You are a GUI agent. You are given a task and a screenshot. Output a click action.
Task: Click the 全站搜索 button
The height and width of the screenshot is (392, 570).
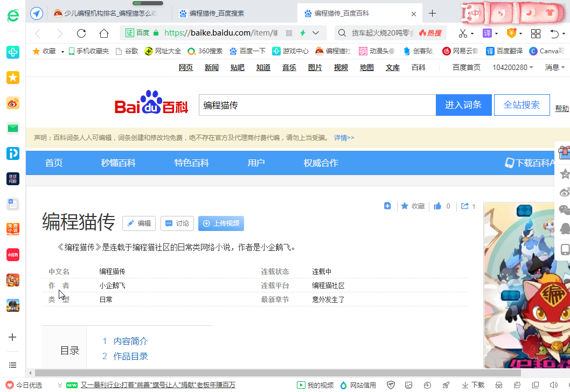point(522,105)
